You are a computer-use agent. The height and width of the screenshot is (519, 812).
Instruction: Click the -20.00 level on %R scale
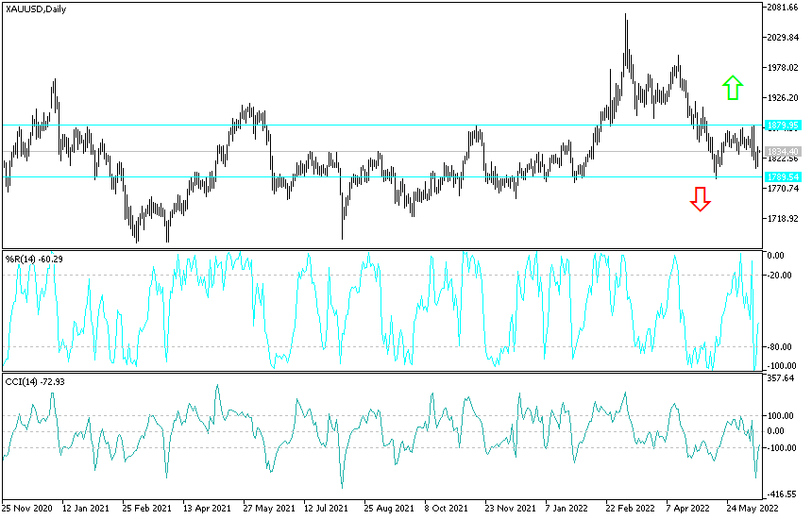(779, 276)
